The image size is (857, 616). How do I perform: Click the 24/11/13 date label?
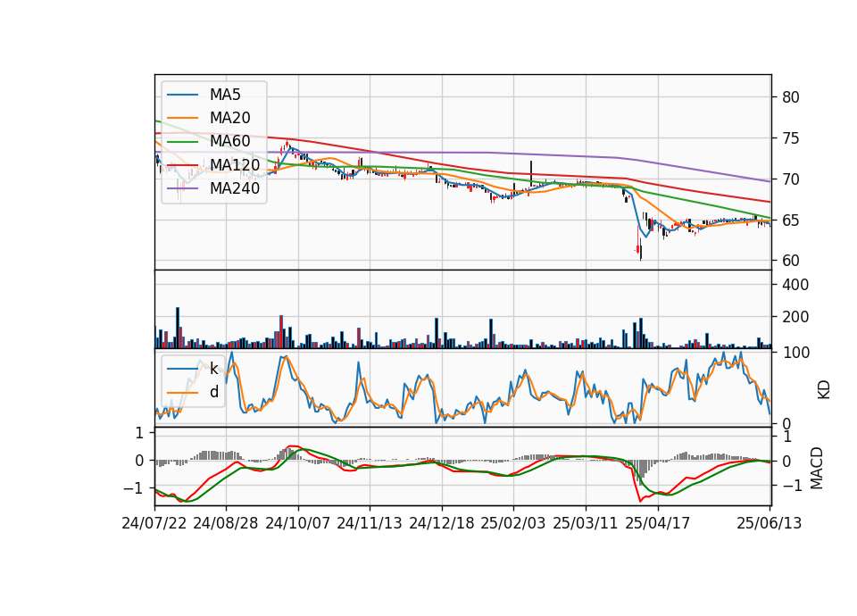[370, 523]
